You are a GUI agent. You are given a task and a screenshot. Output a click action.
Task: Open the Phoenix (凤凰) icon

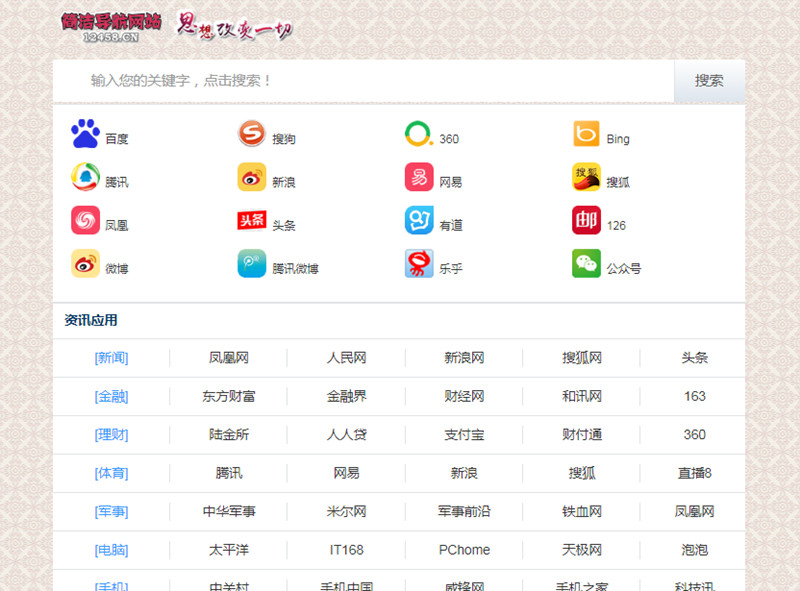pyautogui.click(x=85, y=220)
